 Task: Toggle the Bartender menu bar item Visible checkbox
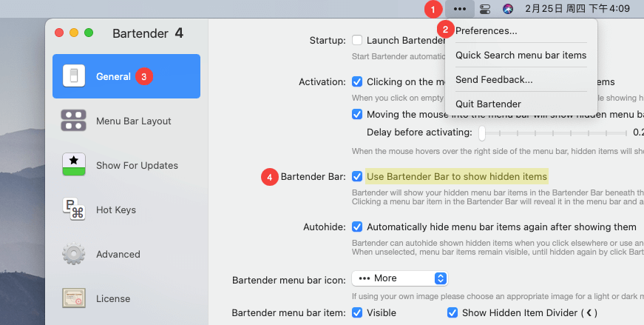click(357, 312)
